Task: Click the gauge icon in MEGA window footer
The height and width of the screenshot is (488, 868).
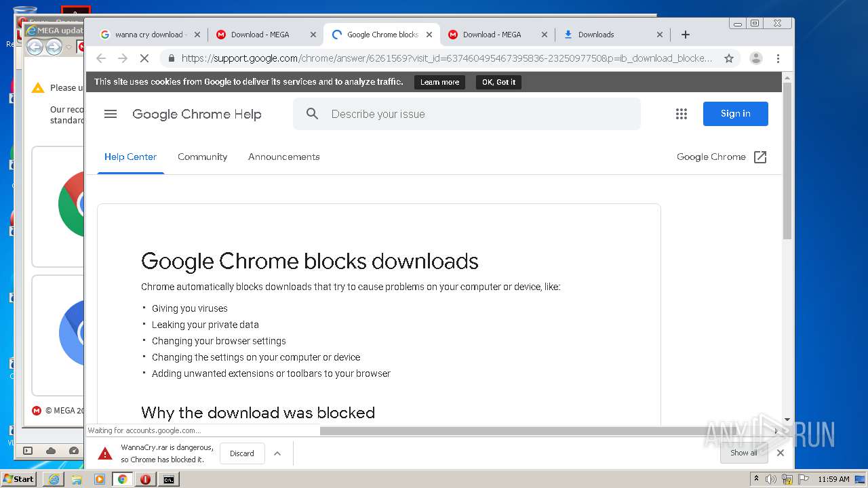Action: [74, 451]
